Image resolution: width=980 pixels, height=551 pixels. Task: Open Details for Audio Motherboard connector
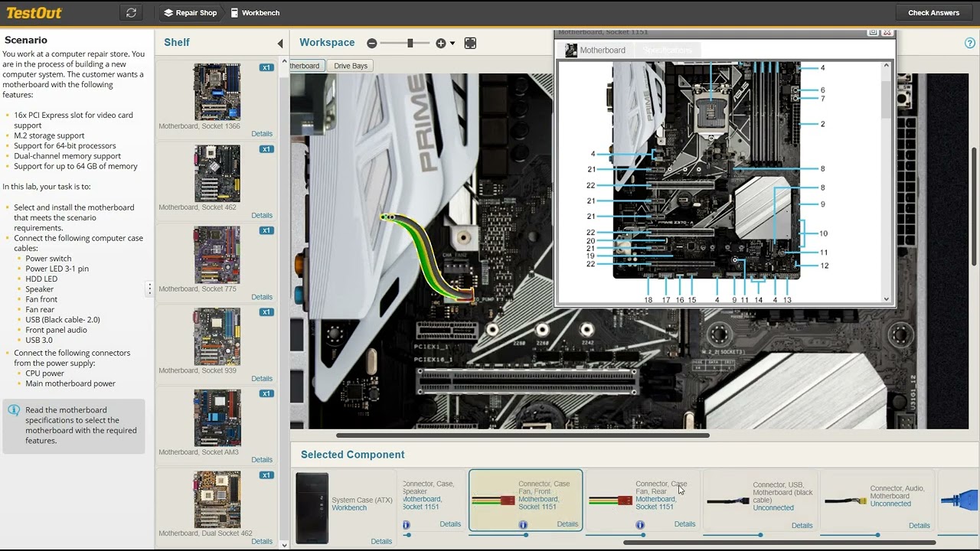coord(919,526)
